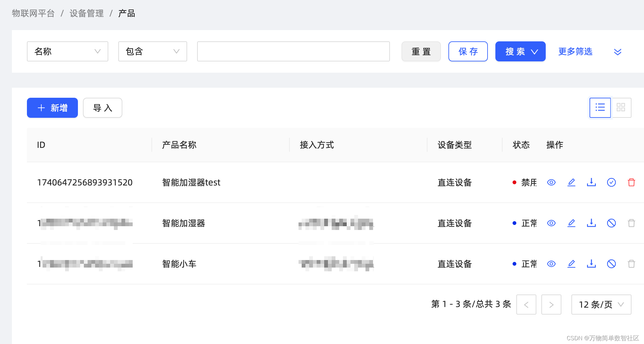Download 智能加湿器test product config

pyautogui.click(x=591, y=182)
